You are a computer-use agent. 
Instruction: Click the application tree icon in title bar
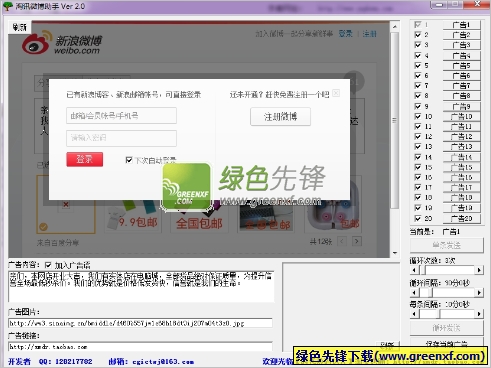[7, 6]
